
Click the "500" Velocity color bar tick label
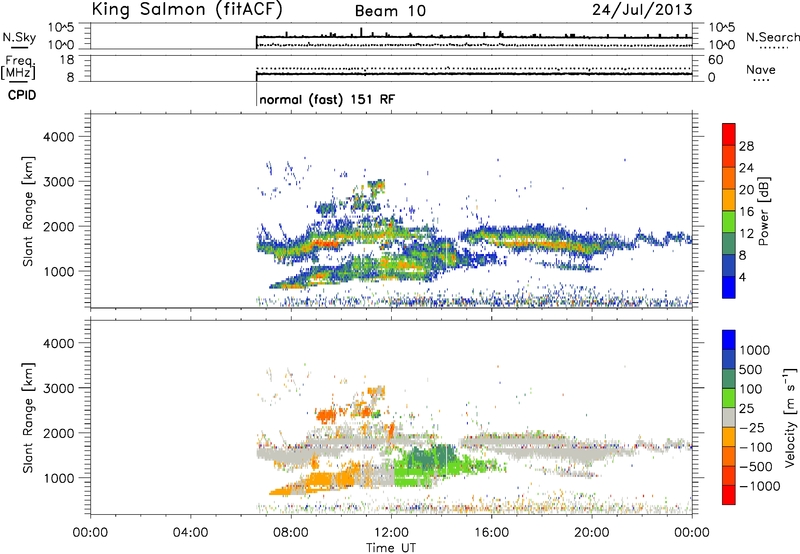point(750,370)
